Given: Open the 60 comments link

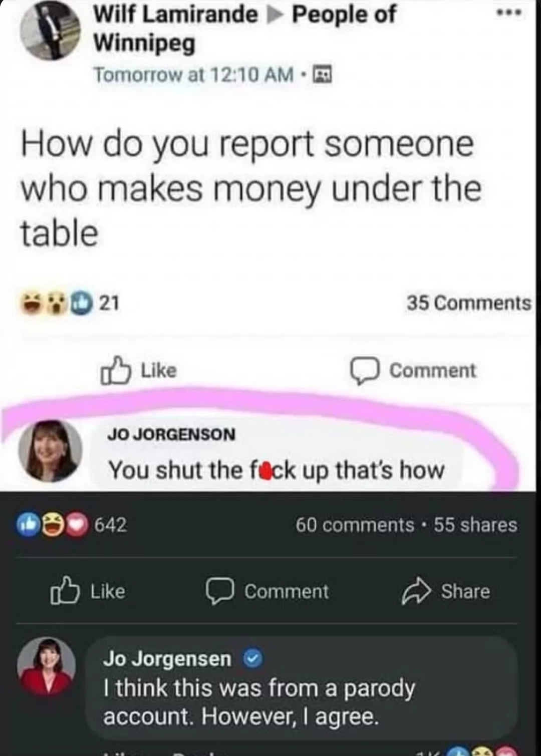Looking at the screenshot, I should pos(355,525).
